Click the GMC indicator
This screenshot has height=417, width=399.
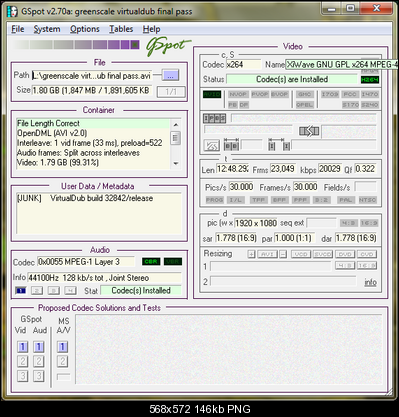pos(305,94)
